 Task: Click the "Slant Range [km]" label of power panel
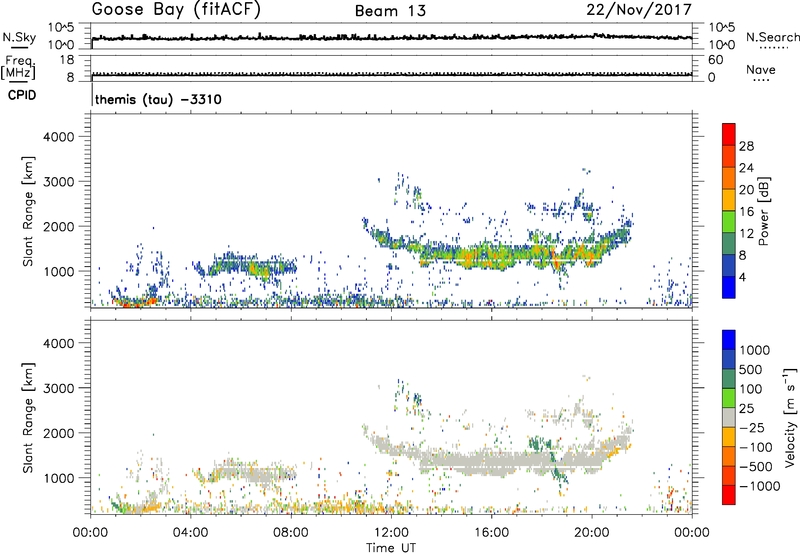coord(28,211)
